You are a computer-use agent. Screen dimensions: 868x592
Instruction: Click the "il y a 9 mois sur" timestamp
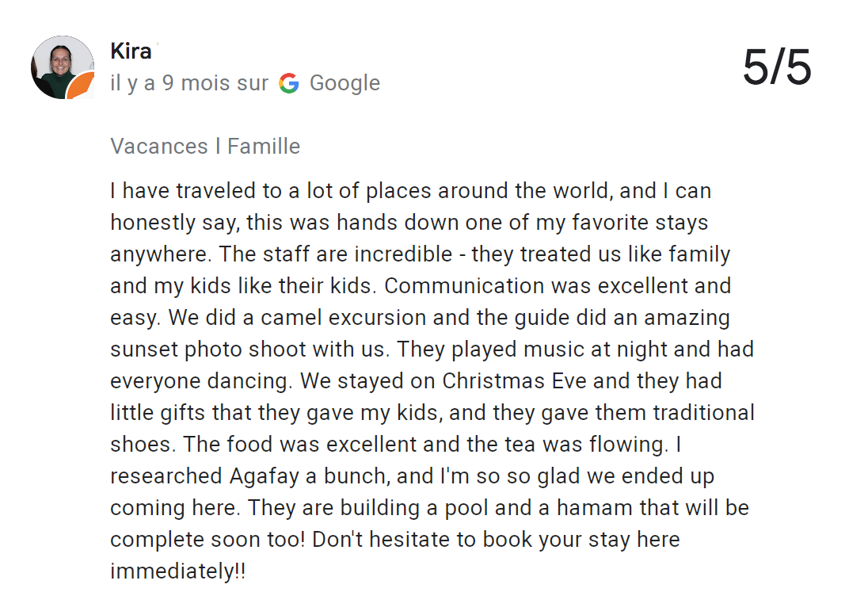coord(189,83)
